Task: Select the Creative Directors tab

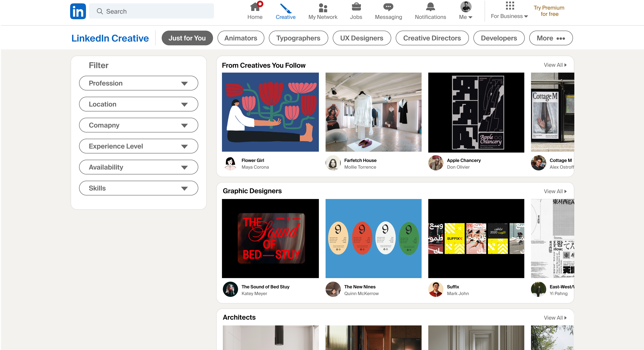Action: [432, 38]
